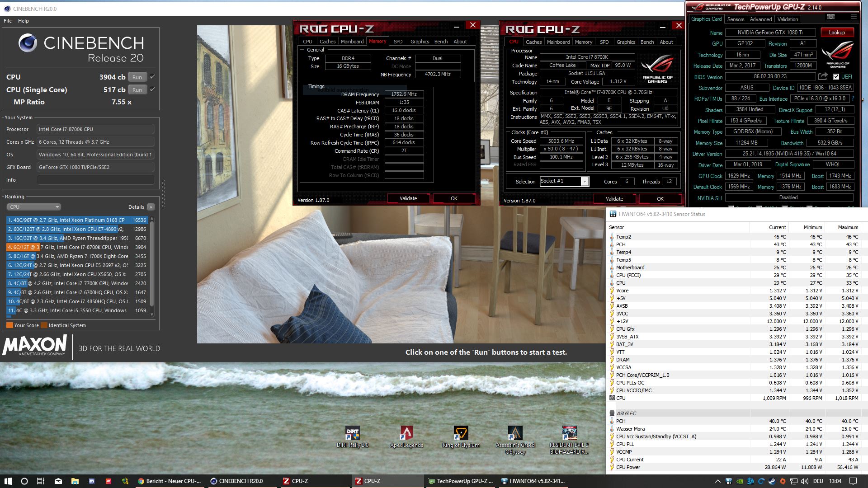868x488 pixels.
Task: Open the GPU-Z hamburger menu icon
Action: click(854, 17)
